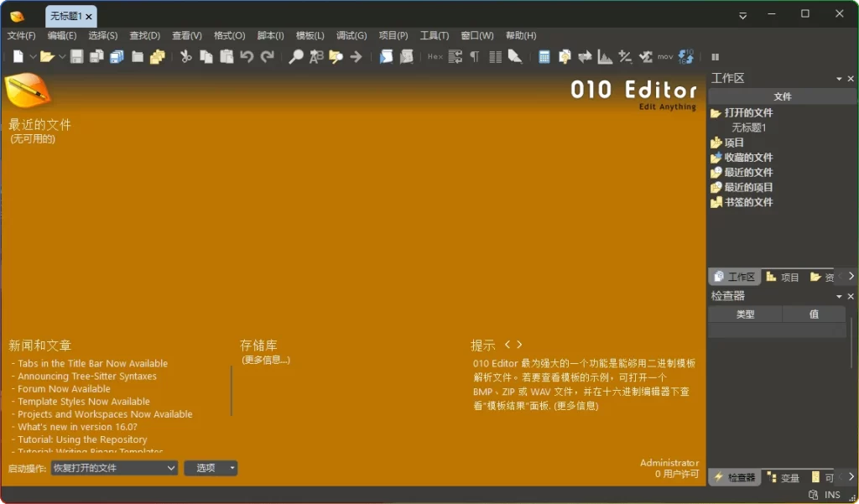Open the 选项 button dropdown arrow

[232, 468]
